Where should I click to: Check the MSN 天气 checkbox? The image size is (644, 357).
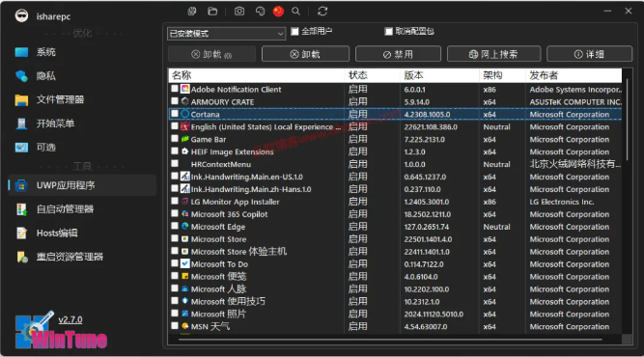[x=175, y=326]
